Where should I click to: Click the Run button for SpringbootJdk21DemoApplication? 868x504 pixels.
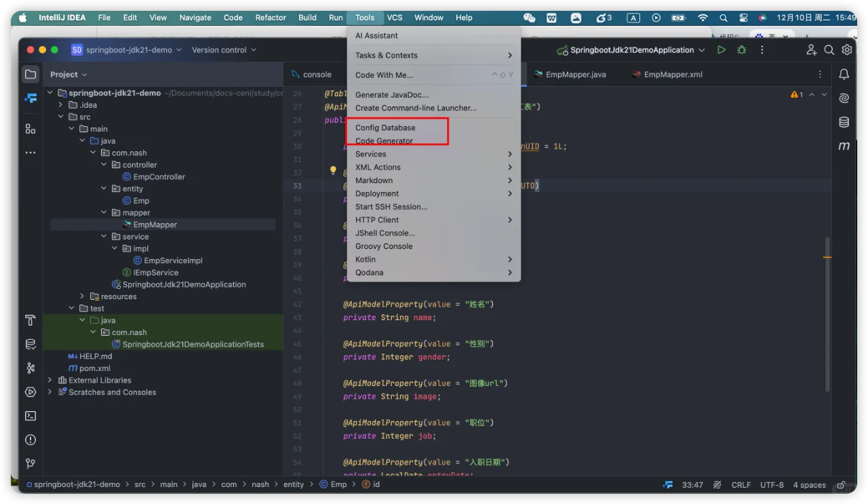pyautogui.click(x=722, y=50)
